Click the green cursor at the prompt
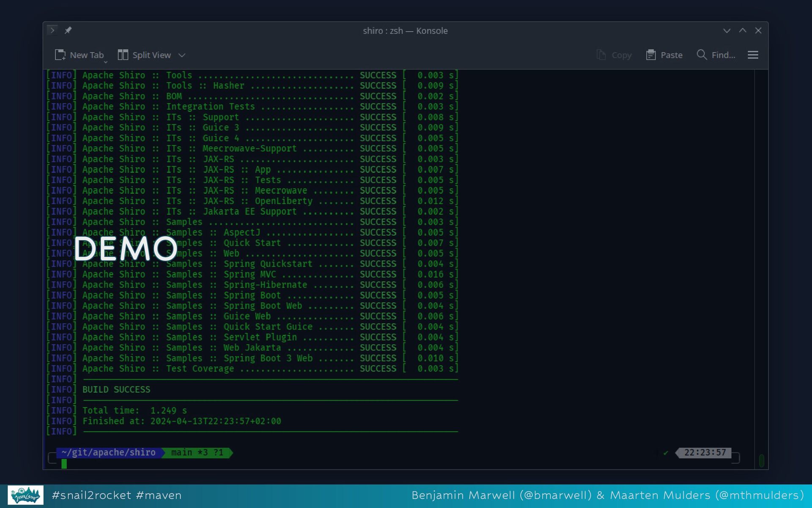Viewport: 812px width, 508px height. click(x=64, y=464)
